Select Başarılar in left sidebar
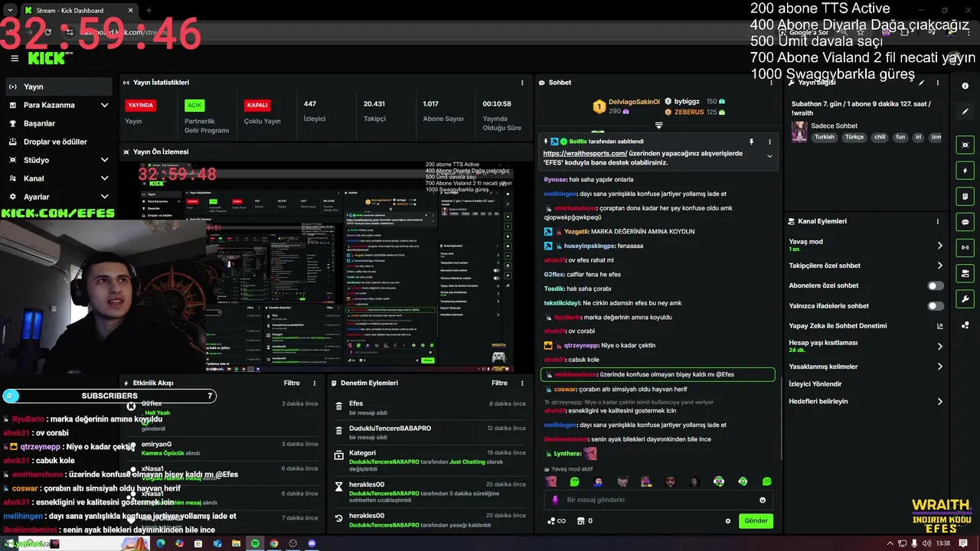This screenshot has width=980, height=551. (58, 123)
